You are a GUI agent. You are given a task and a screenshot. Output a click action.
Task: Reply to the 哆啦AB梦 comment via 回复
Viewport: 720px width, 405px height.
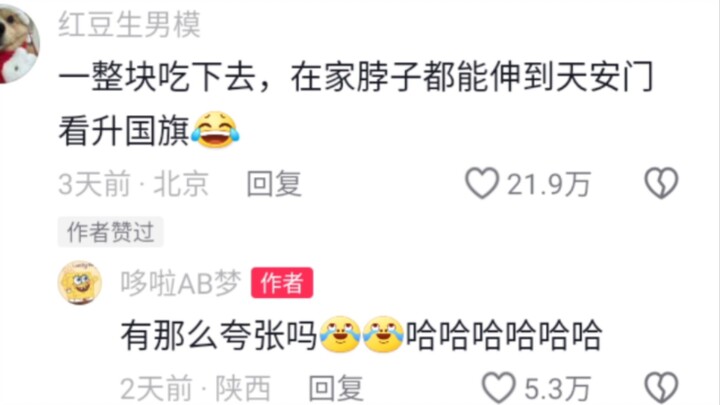click(x=337, y=388)
